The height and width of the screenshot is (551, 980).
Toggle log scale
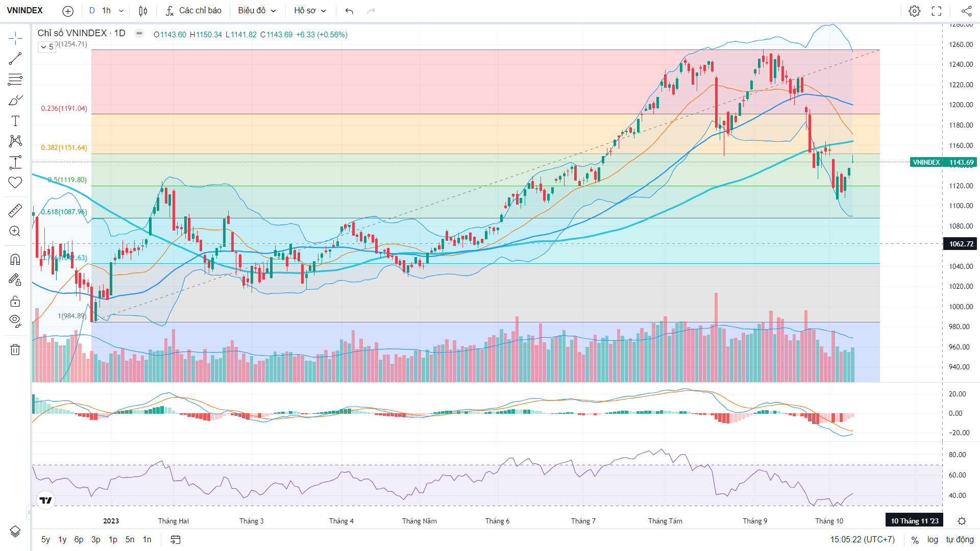(x=933, y=540)
